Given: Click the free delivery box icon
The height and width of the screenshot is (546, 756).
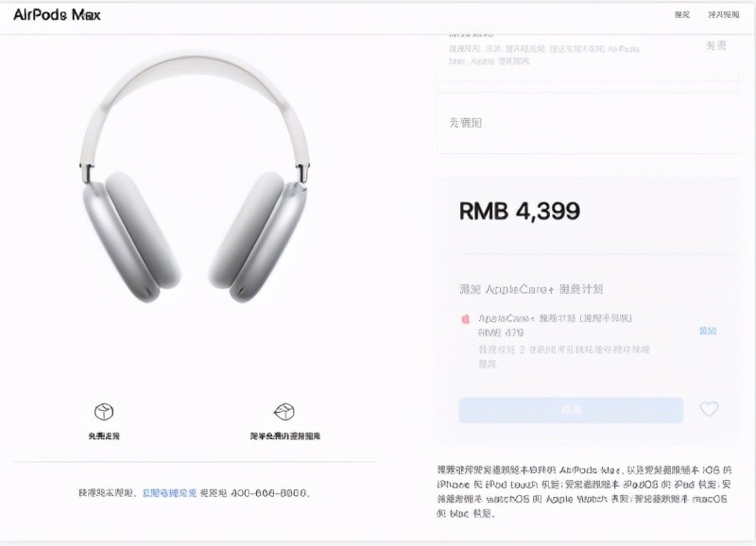Looking at the screenshot, I should point(104,412).
